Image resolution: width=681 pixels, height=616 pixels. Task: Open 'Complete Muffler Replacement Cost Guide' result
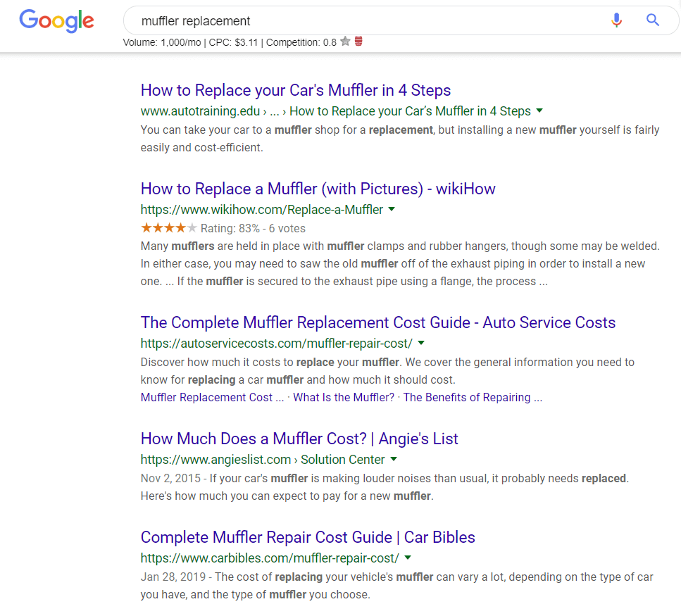click(x=378, y=322)
